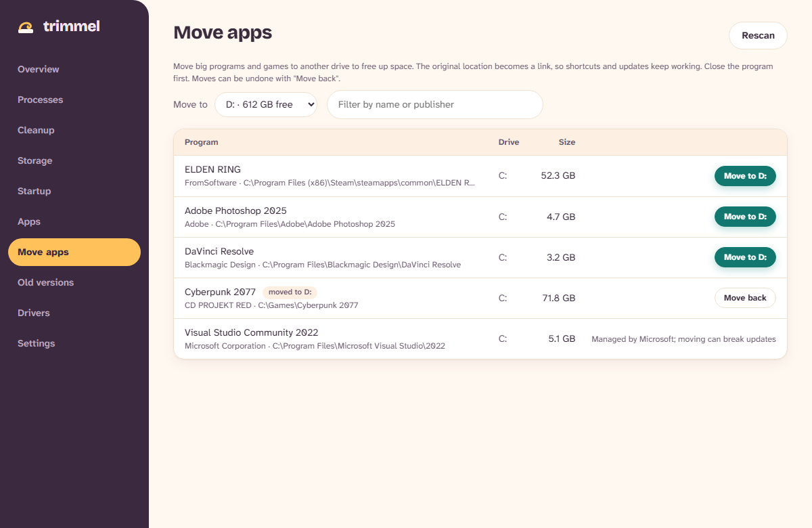The image size is (812, 528).
Task: Go to Processes in sidebar
Action: tap(74, 100)
